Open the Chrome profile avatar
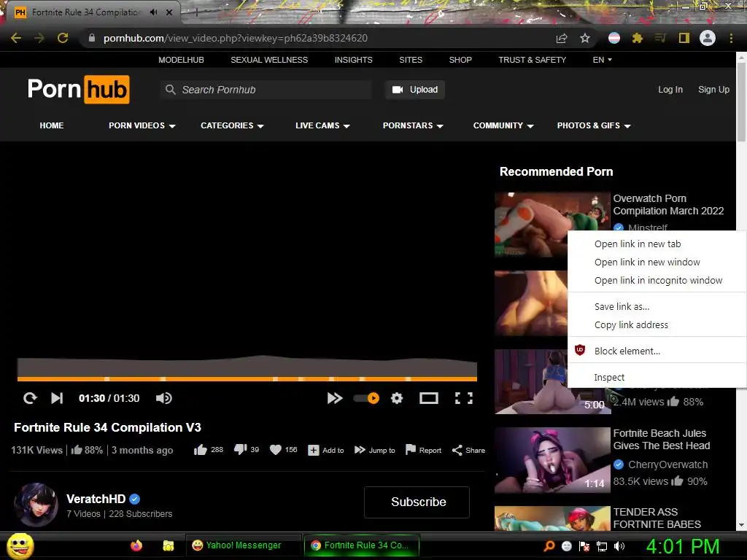The image size is (747, 560). coord(708,38)
